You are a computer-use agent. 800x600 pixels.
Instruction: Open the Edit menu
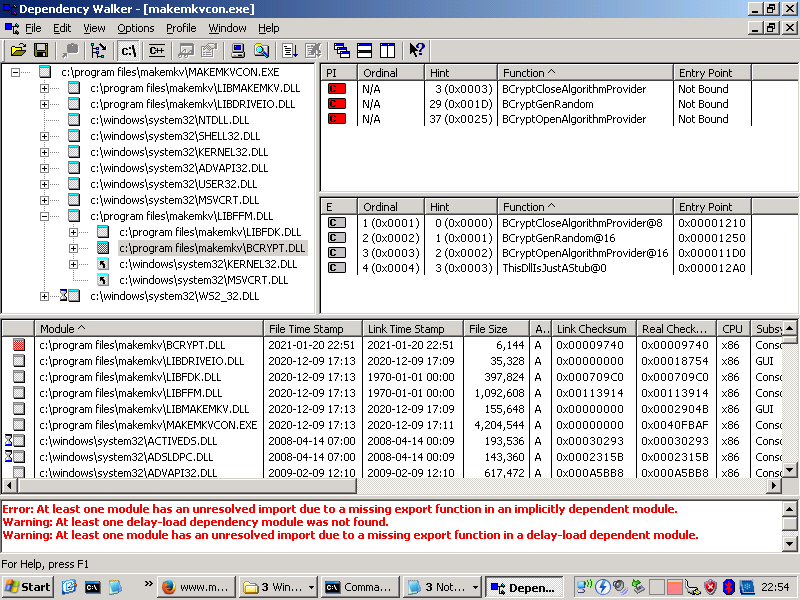tap(62, 28)
